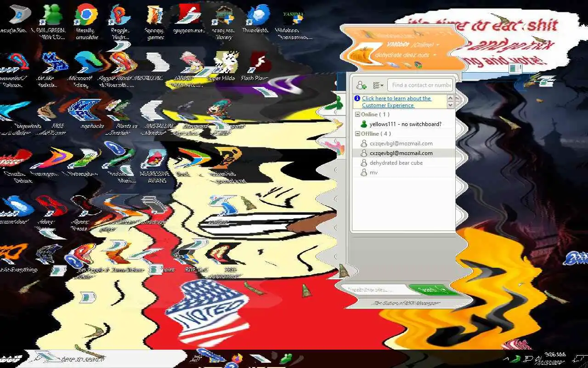Screen dimensions: 588x368
Task: Click the notice scroll down arrow
Action: 450,105
